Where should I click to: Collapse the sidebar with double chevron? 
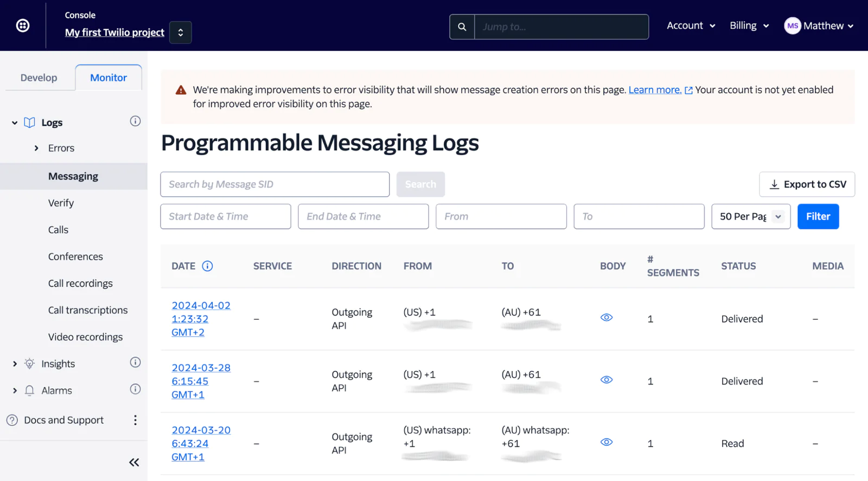click(x=134, y=463)
